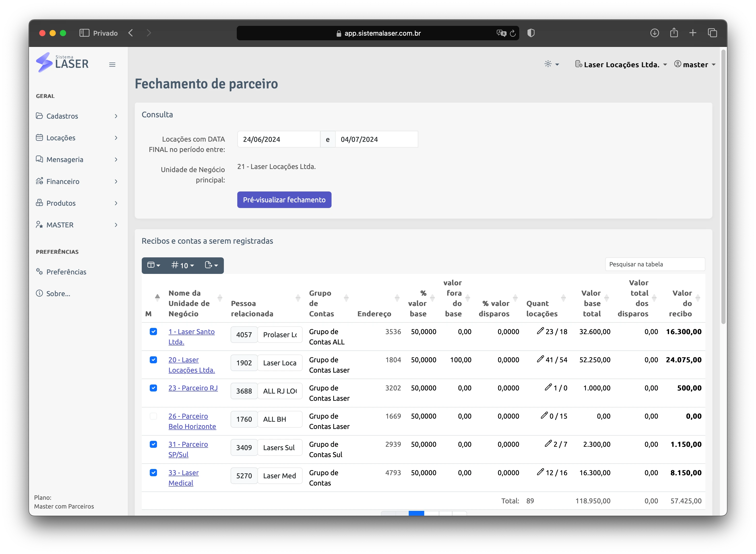Click the Safari page reload icon
Screen dimensions: 756x554
click(512, 33)
